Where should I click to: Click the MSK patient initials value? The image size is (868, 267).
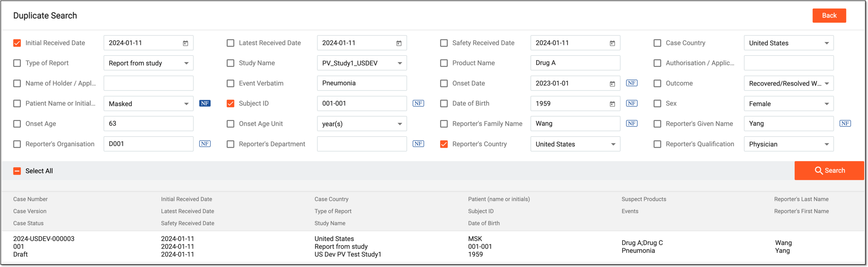coord(475,239)
